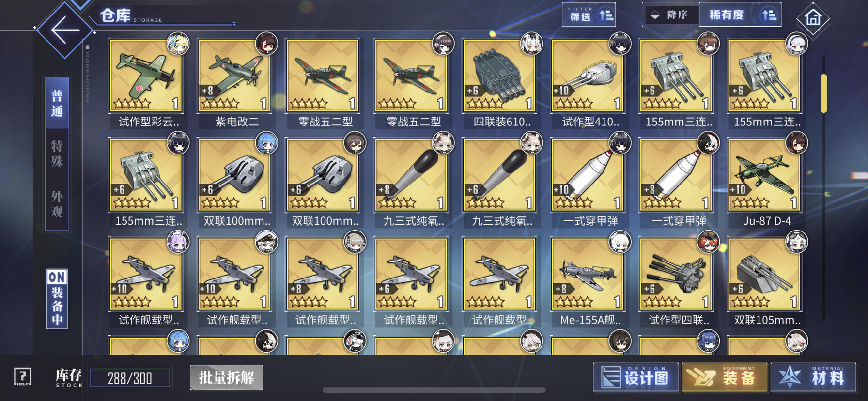Open the 稀有度 rarity sort dropdown
This screenshot has height=401, width=868.
point(740,15)
